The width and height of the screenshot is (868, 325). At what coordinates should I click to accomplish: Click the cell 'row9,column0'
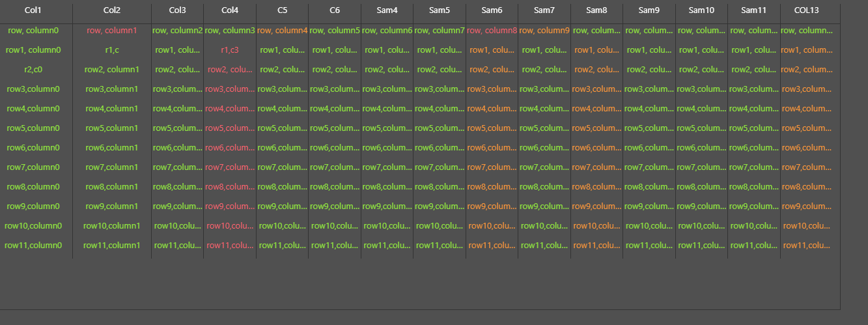[33, 206]
